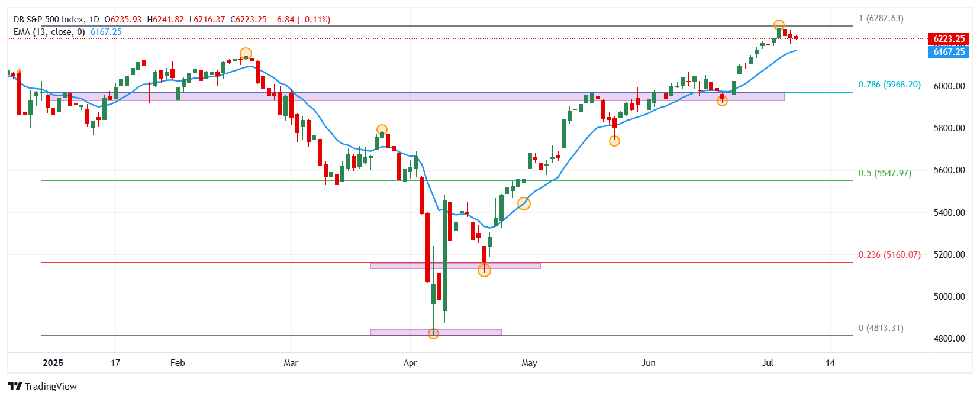Click the 1D interval label in the legend
The image size is (980, 399).
[x=94, y=20]
